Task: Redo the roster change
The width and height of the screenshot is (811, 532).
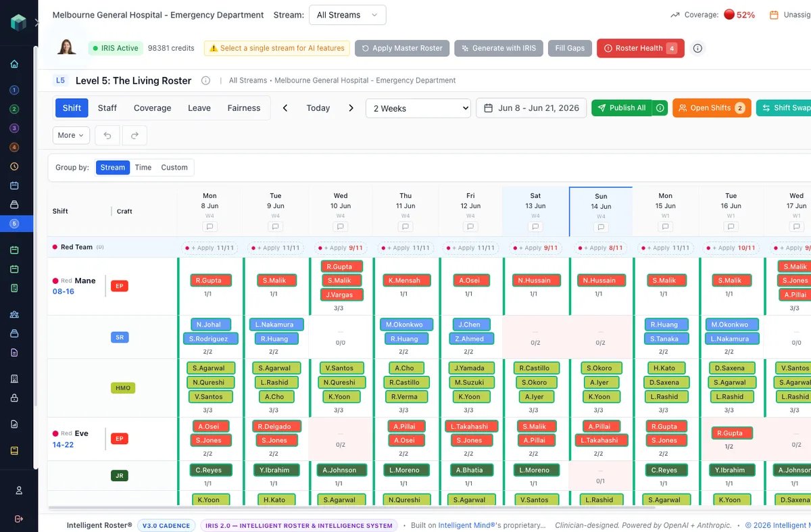Action: pyautogui.click(x=134, y=135)
